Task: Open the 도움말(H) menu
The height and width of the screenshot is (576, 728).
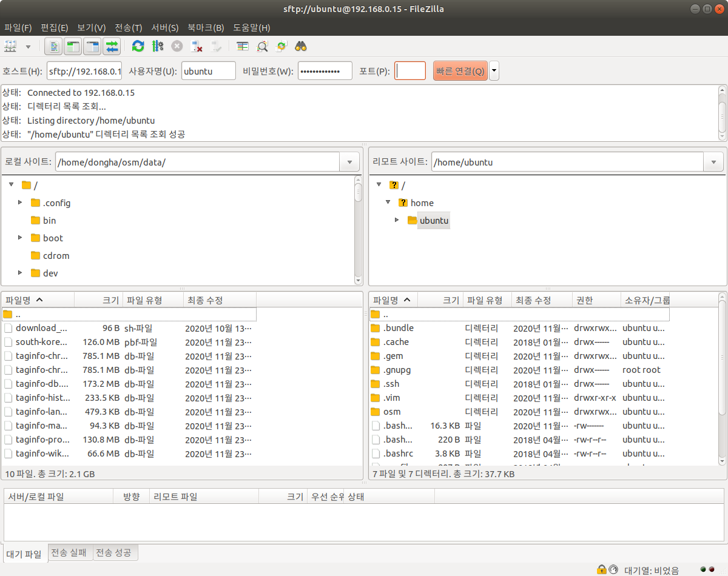Action: 252,28
